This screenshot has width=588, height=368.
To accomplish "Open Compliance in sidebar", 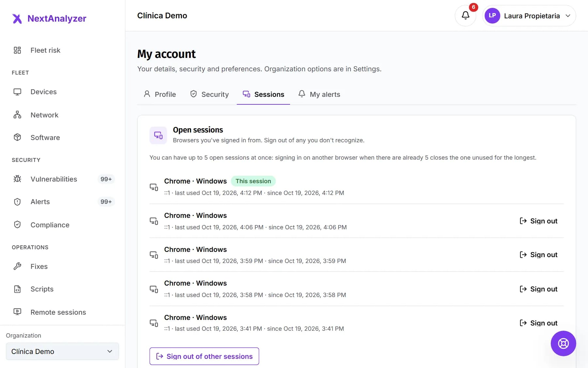I will point(62,225).
